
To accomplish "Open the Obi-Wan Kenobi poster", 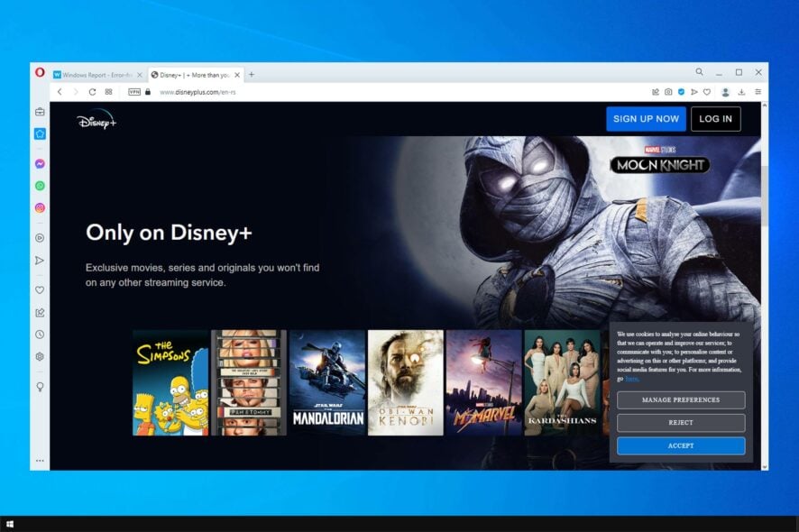I will [406, 382].
